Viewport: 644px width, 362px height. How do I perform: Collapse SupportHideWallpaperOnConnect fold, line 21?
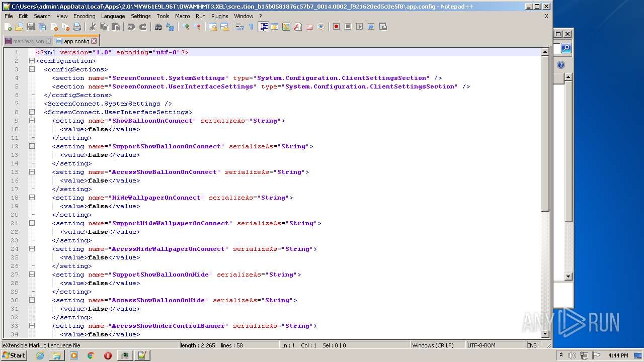click(x=32, y=223)
